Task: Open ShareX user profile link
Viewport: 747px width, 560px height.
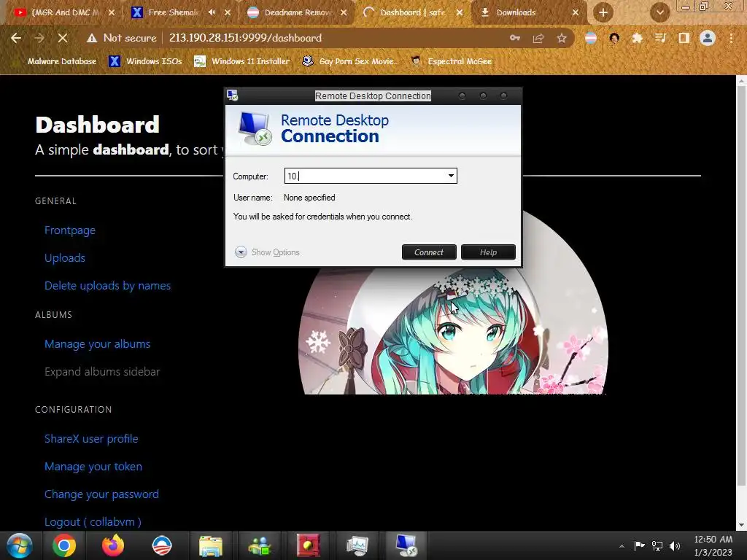Action: click(x=91, y=439)
